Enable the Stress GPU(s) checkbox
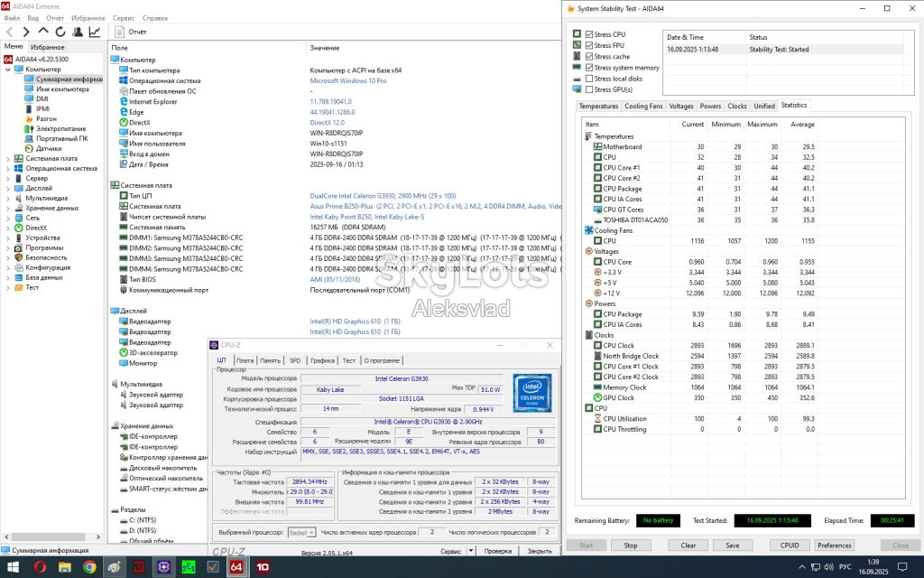 pos(589,89)
